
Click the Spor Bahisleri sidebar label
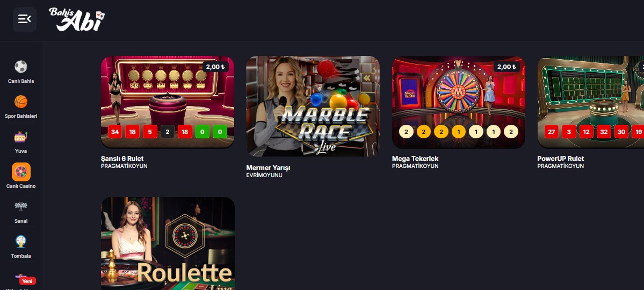[21, 116]
